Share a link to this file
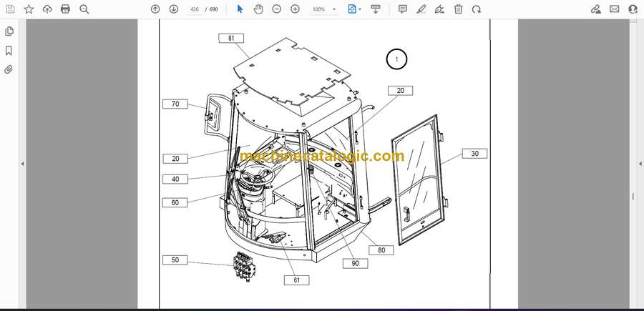The width and height of the screenshot is (644, 311). (x=596, y=9)
